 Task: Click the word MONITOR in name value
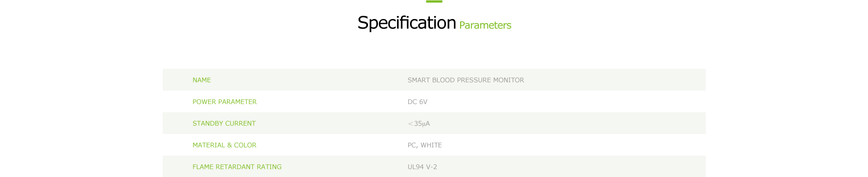point(509,80)
